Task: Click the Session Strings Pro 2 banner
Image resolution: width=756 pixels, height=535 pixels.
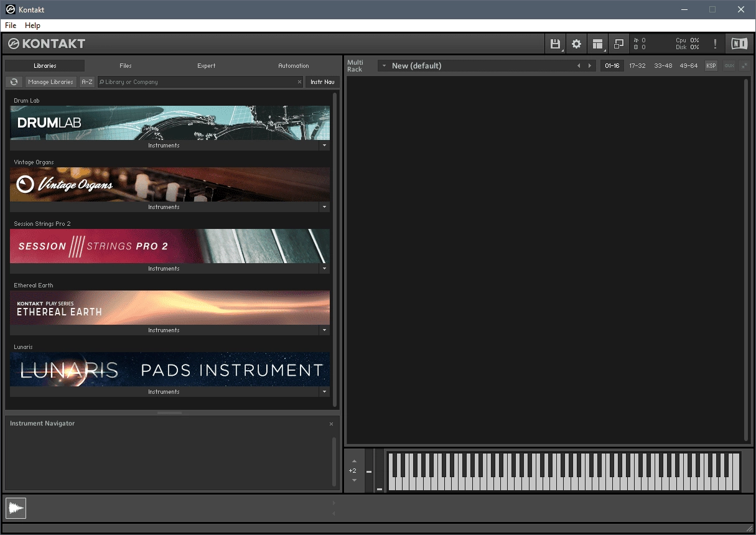Action: [x=170, y=246]
